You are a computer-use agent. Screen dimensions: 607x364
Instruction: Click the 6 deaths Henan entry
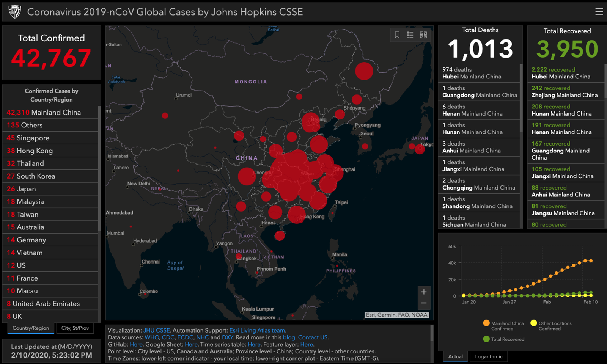click(x=479, y=110)
